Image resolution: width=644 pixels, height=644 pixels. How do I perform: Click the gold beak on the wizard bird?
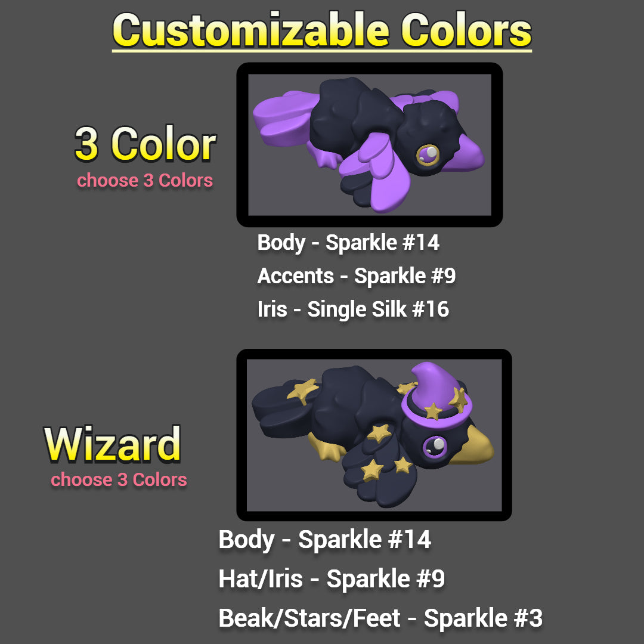pyautogui.click(x=472, y=446)
